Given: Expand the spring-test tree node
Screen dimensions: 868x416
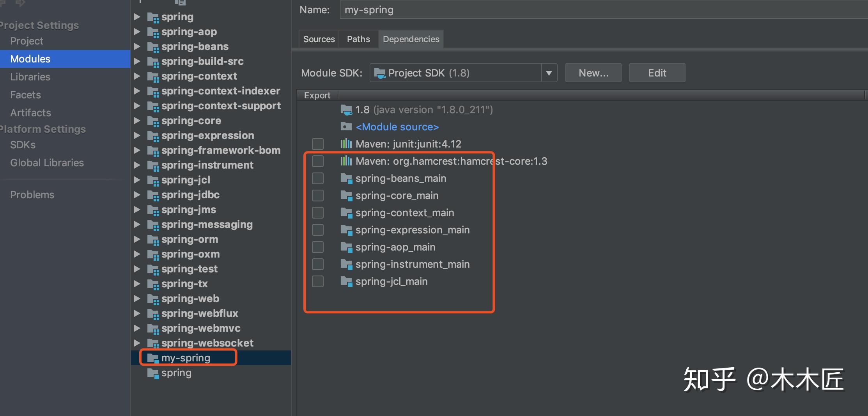Looking at the screenshot, I should 137,269.
